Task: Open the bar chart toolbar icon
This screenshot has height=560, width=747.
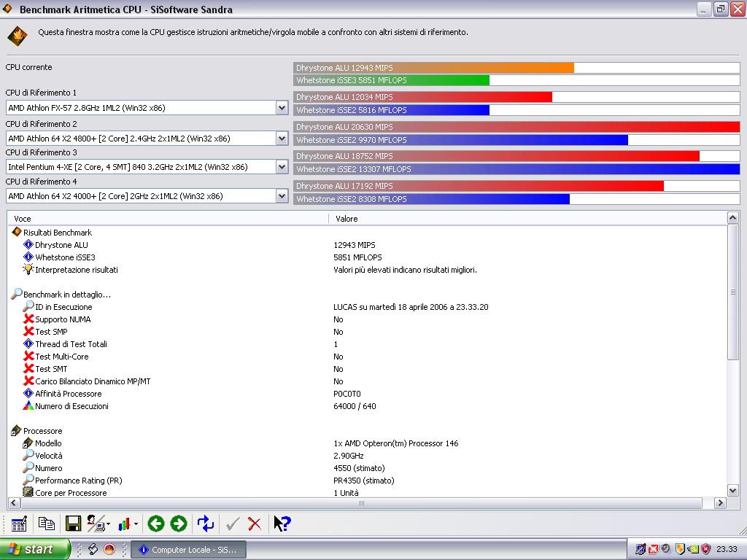Action: point(124,524)
